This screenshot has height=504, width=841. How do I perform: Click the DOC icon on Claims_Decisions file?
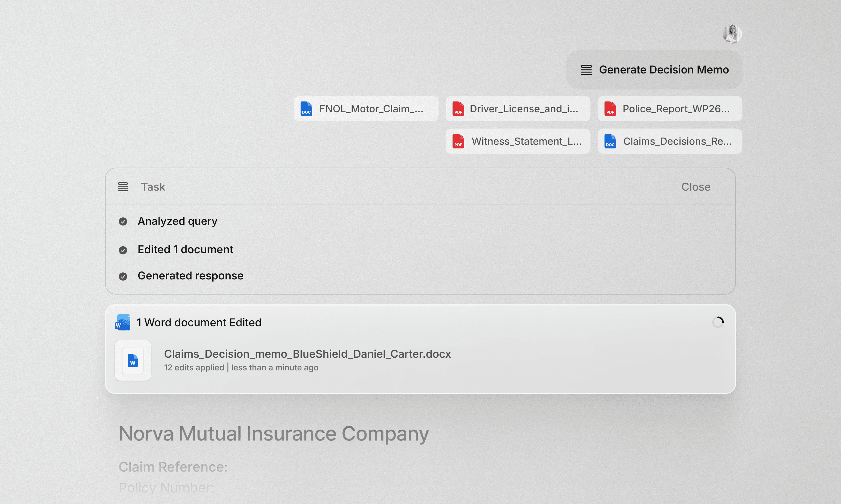coord(610,141)
